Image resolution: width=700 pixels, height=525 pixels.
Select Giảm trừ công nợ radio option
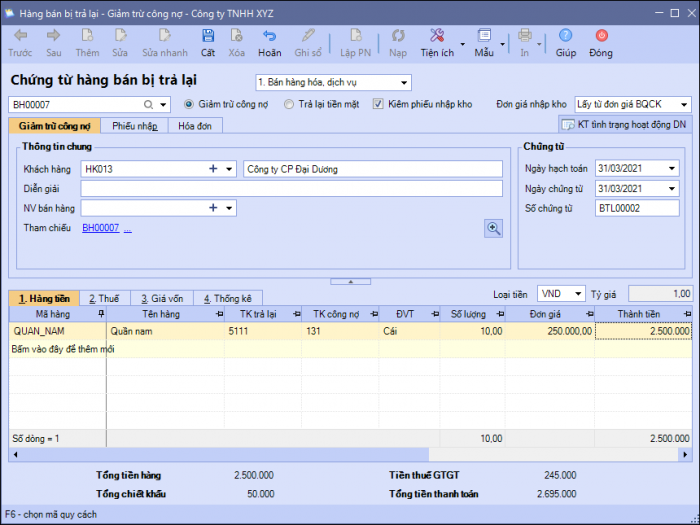pyautogui.click(x=189, y=104)
